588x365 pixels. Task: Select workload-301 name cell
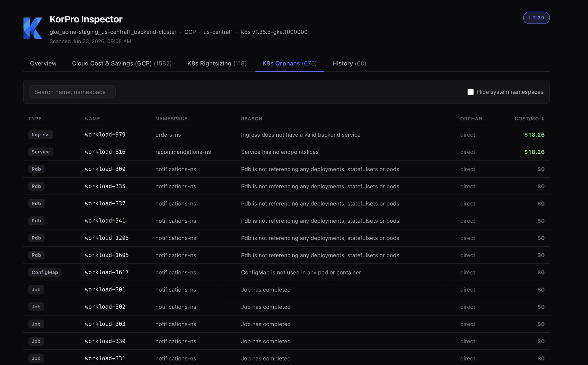tap(105, 289)
